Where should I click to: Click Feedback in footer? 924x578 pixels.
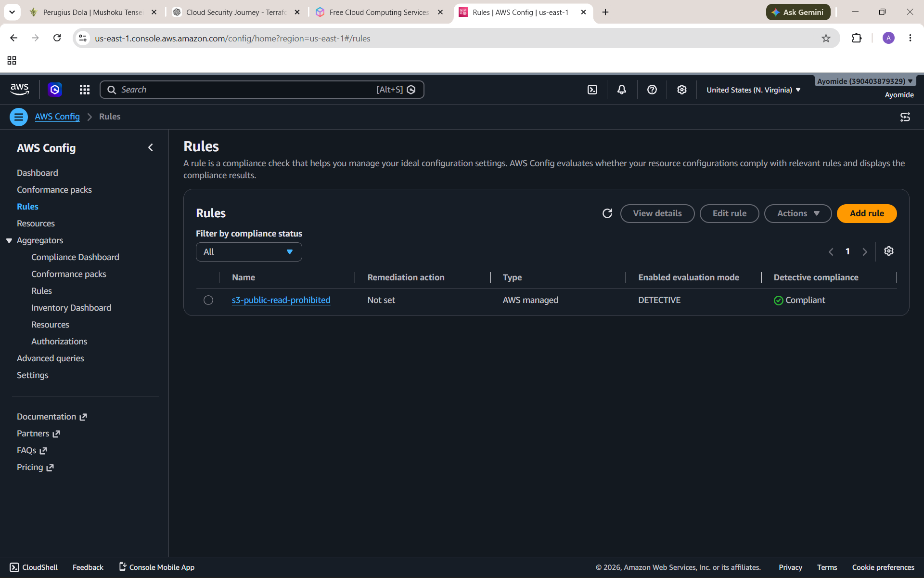88,567
